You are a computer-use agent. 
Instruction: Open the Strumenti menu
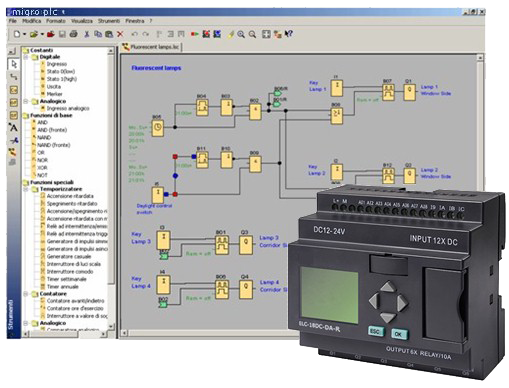point(109,21)
